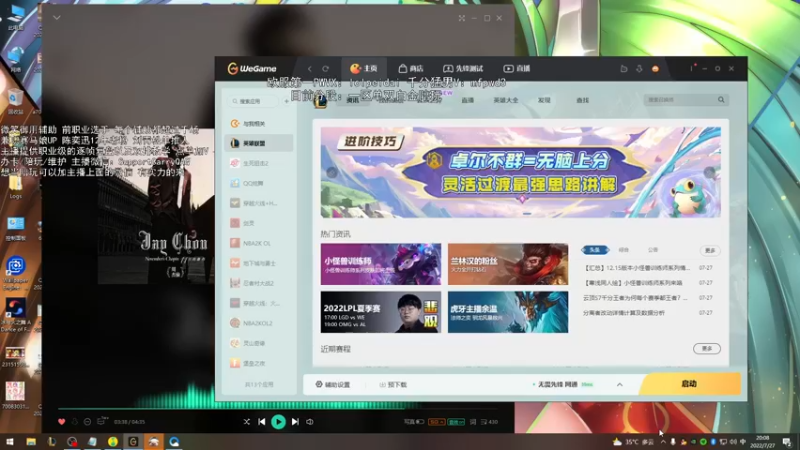Expand the server selector chevron
800x450 pixels.
click(619, 385)
